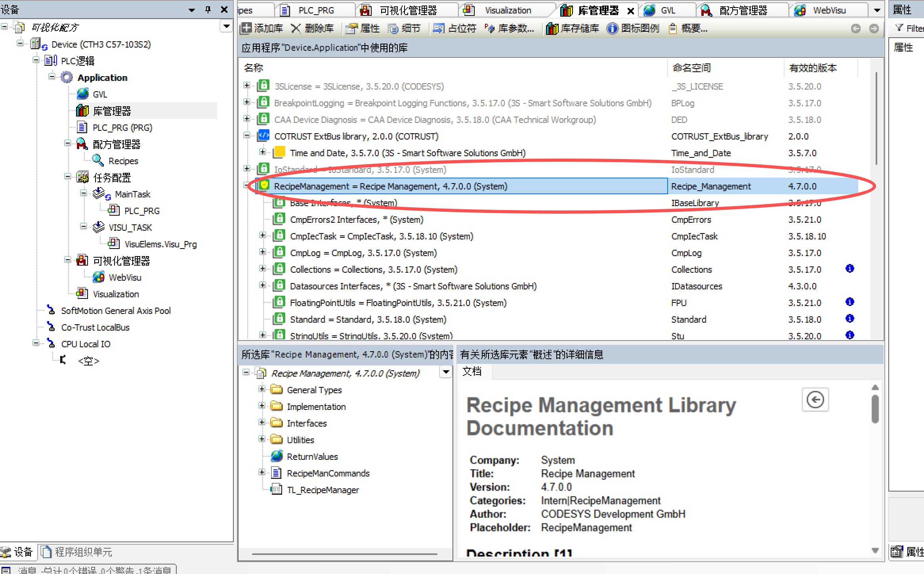Click the info icon on the FloatingPointUtils row
This screenshot has height=574, width=924.
point(850,302)
